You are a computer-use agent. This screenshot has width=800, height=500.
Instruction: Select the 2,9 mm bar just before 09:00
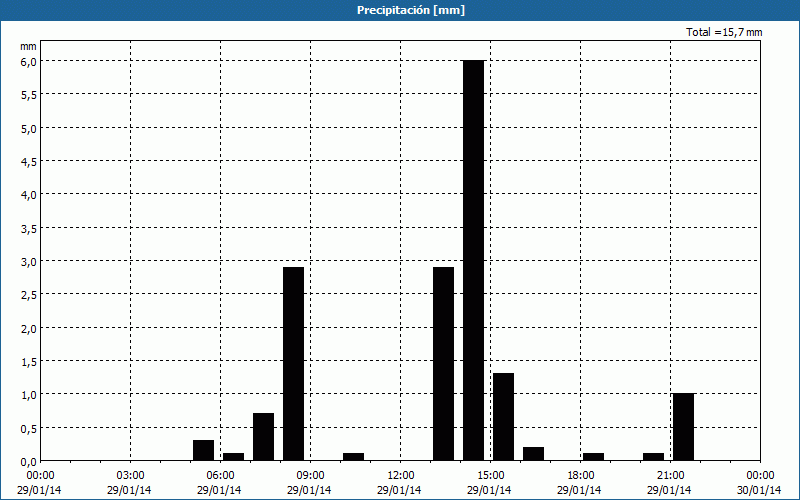pyautogui.click(x=293, y=364)
